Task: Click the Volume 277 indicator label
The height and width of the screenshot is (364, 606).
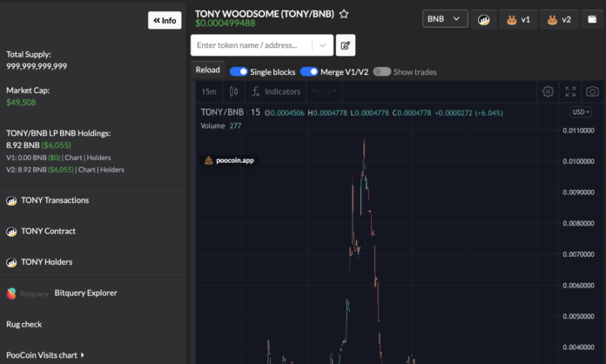Action: tap(220, 125)
